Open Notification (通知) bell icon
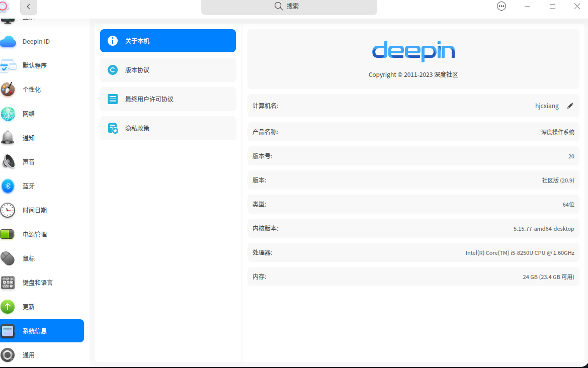The width and height of the screenshot is (588, 368). (x=8, y=138)
